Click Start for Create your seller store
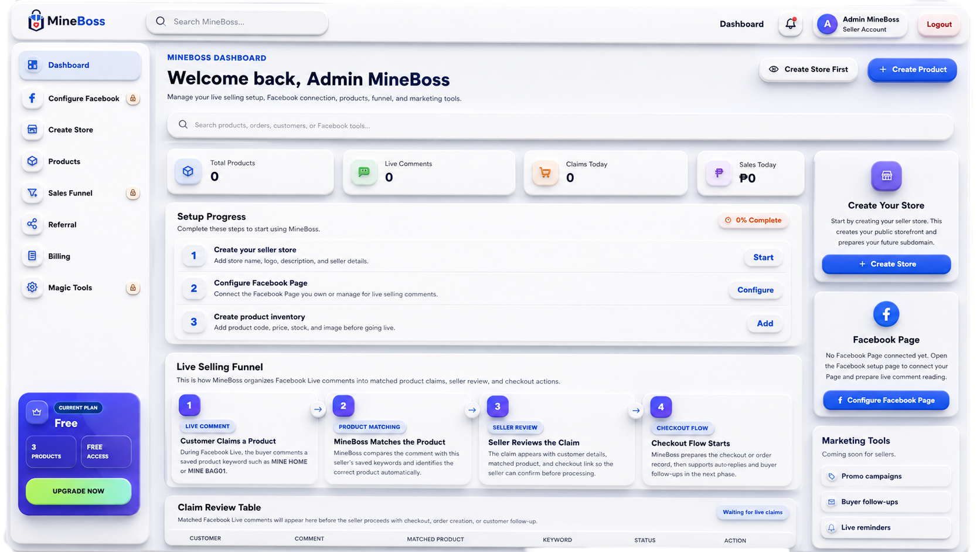Screen dimensions: 980x552 pyautogui.click(x=763, y=258)
